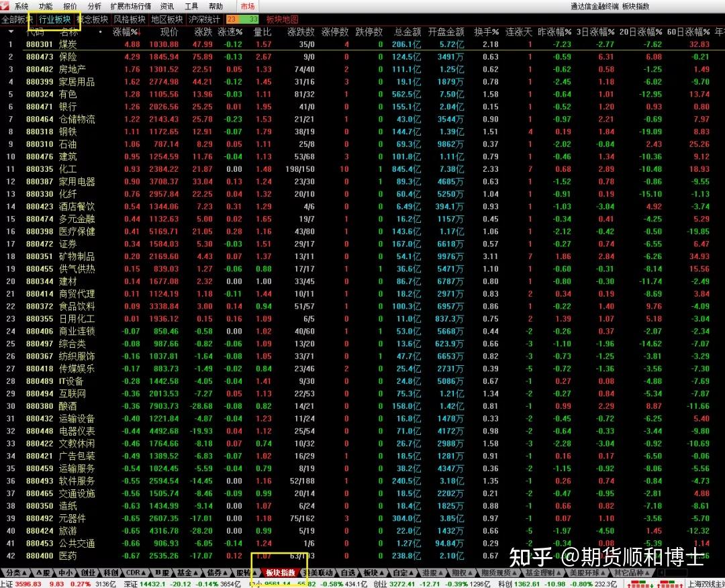This screenshot has width=725, height=588.
Task: Open the 系统 menu
Action: [x=21, y=6]
